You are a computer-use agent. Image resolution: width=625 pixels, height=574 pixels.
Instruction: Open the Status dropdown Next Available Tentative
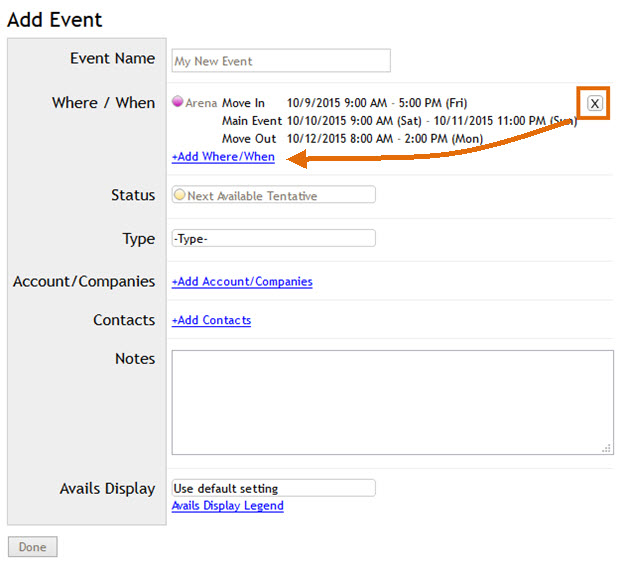(273, 195)
